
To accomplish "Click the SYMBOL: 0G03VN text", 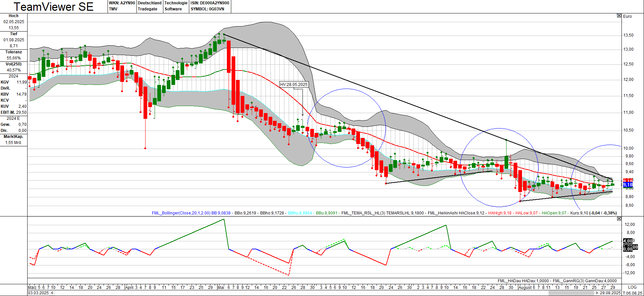I will 207,9.
